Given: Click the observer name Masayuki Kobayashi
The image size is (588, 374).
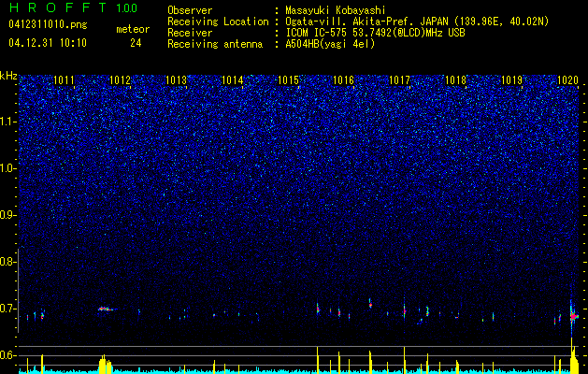Looking at the screenshot, I should coord(336,10).
